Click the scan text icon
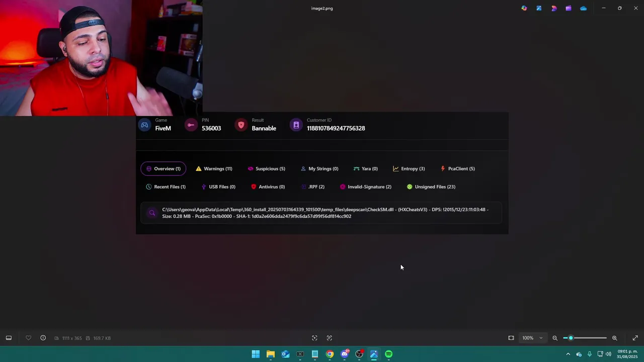 [x=330, y=338]
